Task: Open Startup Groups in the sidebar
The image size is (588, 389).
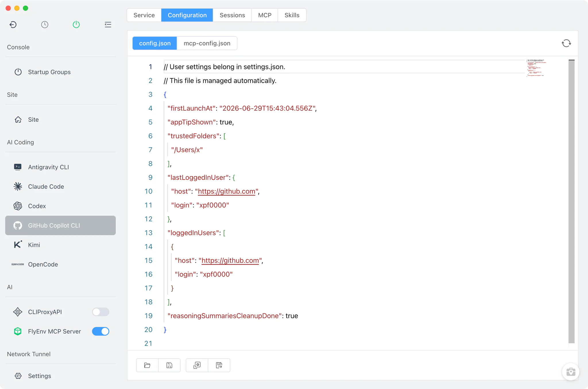Action: point(61,72)
